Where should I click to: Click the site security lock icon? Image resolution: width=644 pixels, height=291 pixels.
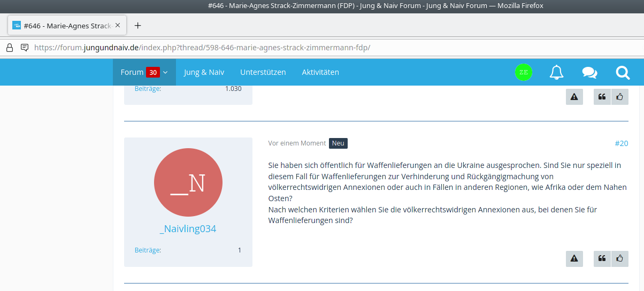(9, 47)
